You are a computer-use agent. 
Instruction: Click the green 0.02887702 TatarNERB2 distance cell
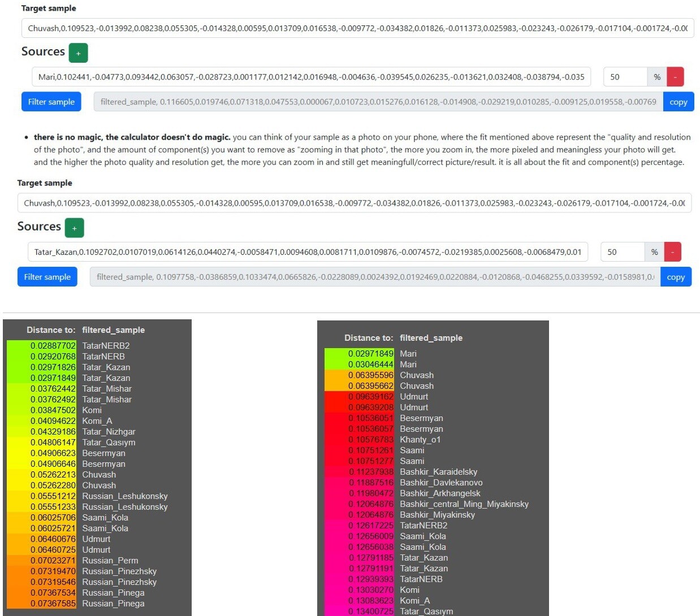[53, 346]
